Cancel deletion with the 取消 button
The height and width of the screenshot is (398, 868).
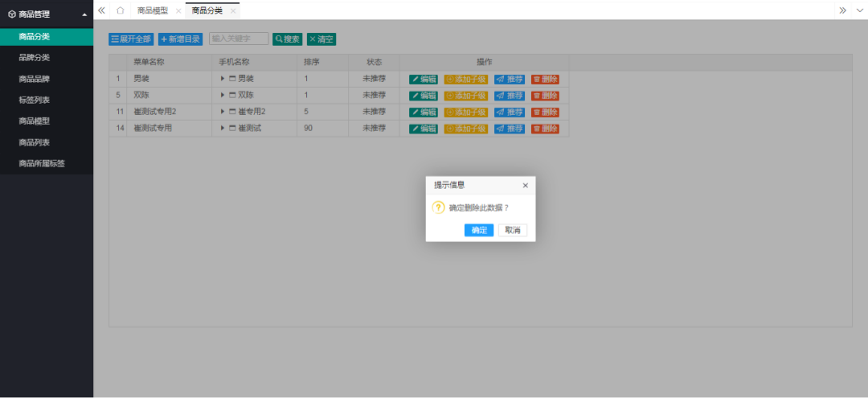tap(513, 230)
